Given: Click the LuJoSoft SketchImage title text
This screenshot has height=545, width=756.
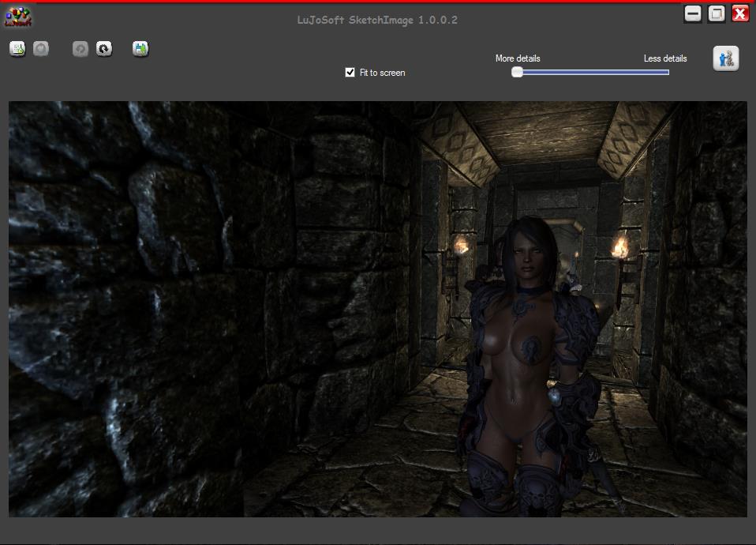Looking at the screenshot, I should click(377, 20).
